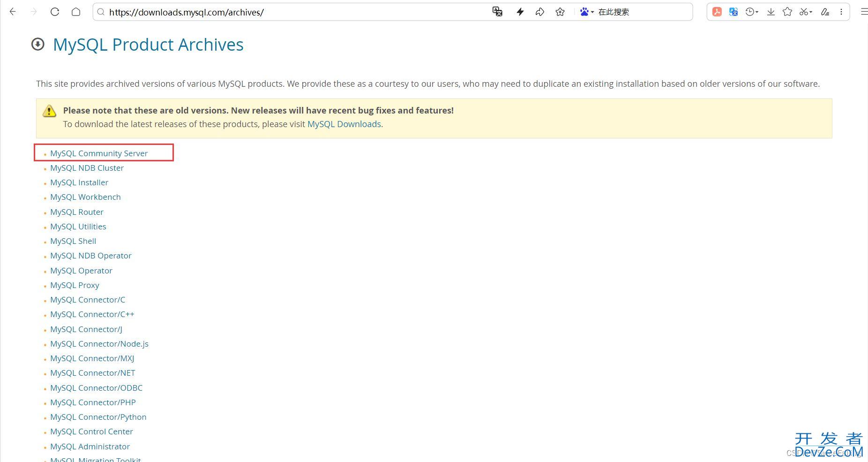Image resolution: width=868 pixels, height=462 pixels.
Task: Open MySQL Connector/NET archive link
Action: tap(93, 373)
